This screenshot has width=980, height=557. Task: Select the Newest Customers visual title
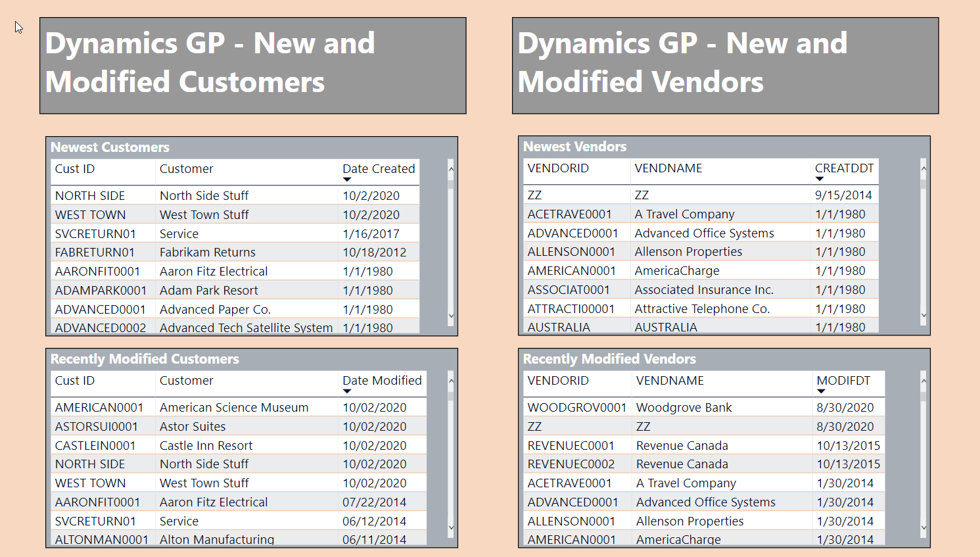tap(110, 147)
